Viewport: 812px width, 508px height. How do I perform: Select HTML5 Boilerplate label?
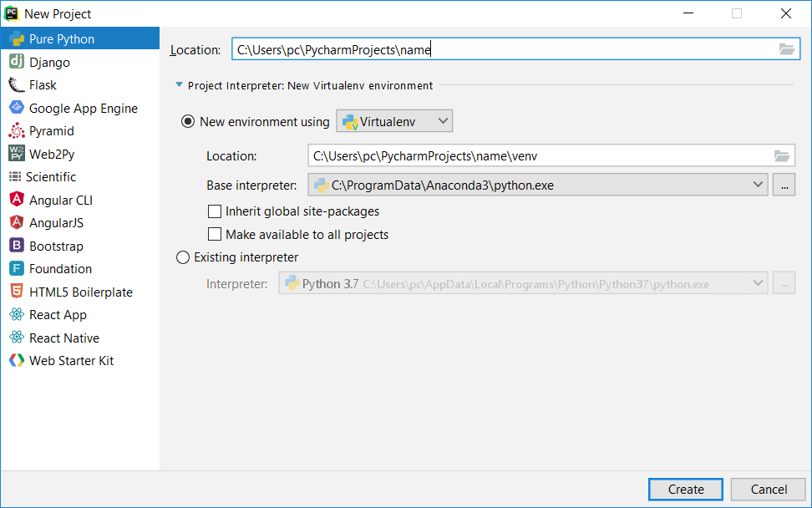click(81, 292)
